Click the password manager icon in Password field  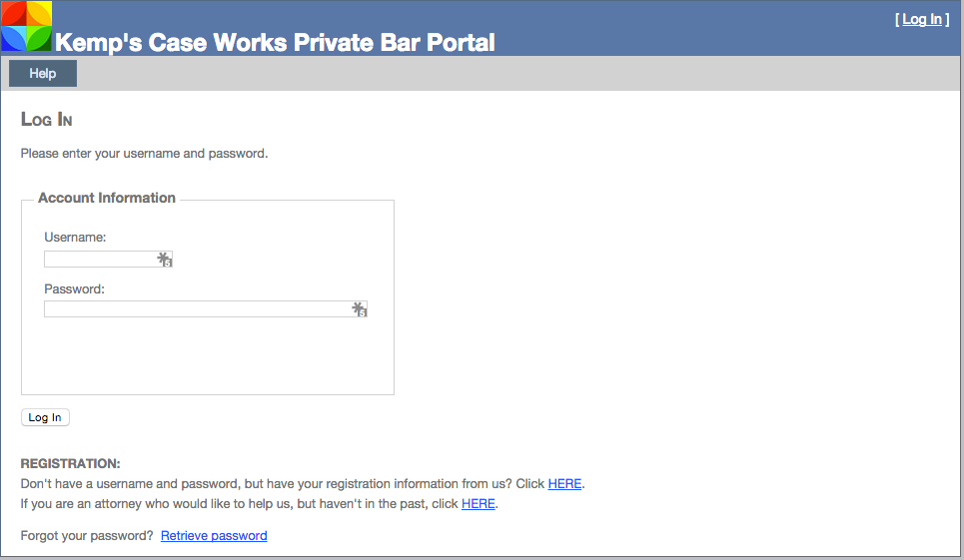360,309
